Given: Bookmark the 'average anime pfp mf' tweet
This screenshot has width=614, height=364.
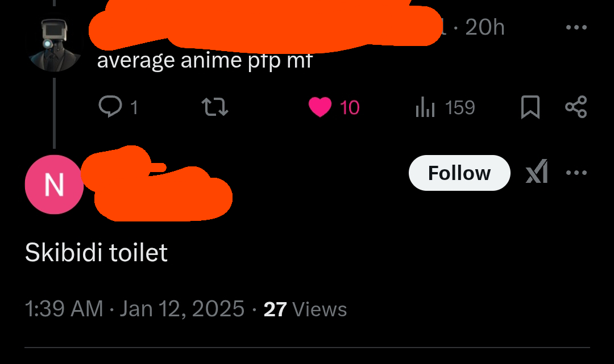Looking at the screenshot, I should 530,107.
